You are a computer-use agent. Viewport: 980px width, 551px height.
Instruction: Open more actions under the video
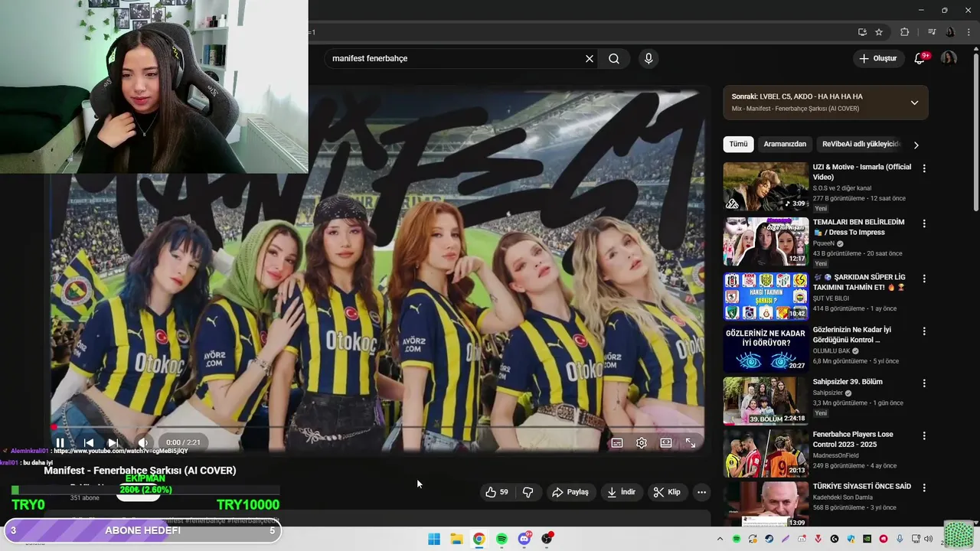701,492
